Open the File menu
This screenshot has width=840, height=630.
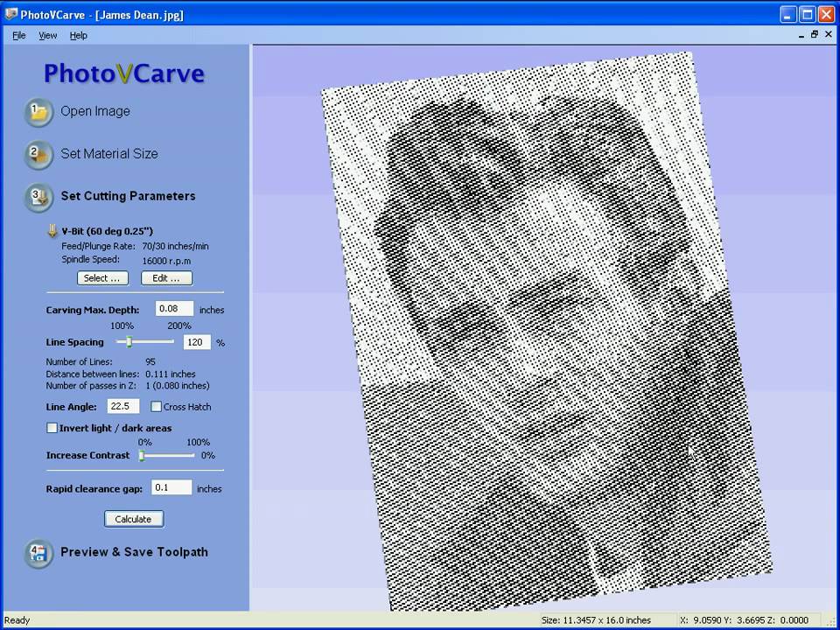[x=18, y=35]
